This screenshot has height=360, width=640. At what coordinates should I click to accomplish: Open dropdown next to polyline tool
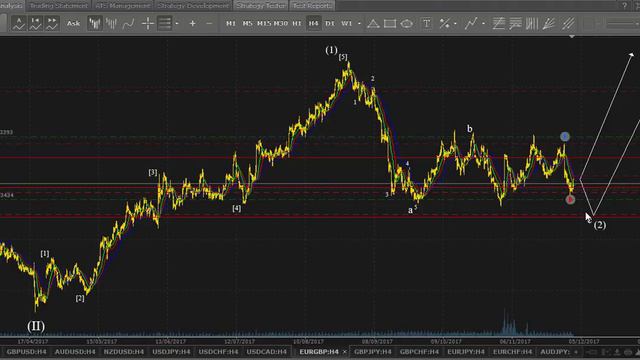484,24
